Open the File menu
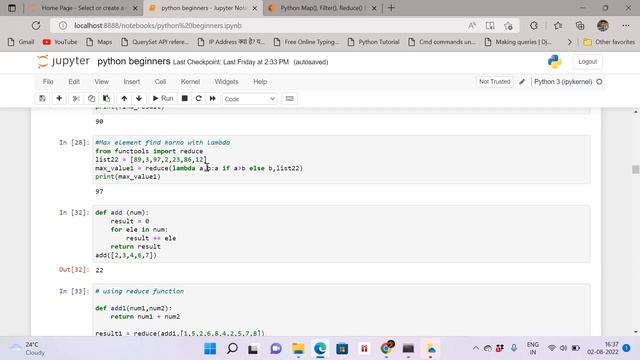640x360 pixels. click(x=48, y=82)
